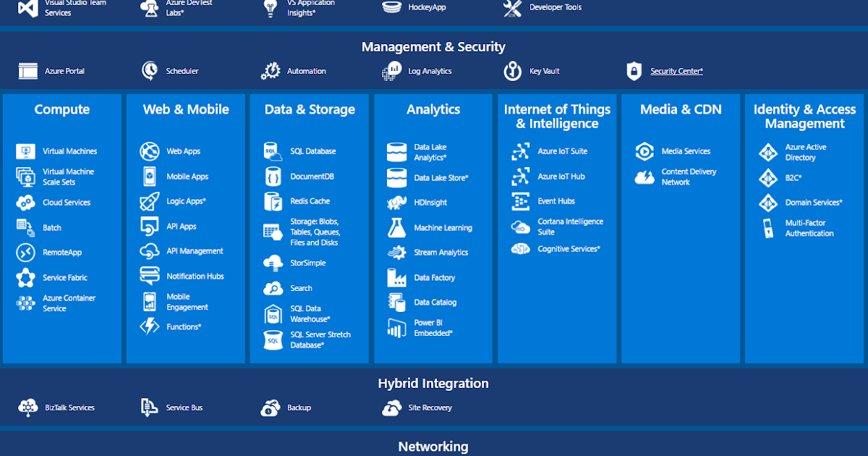The image size is (868, 456).
Task: Click the Hybrid Integration section header
Action: (433, 383)
